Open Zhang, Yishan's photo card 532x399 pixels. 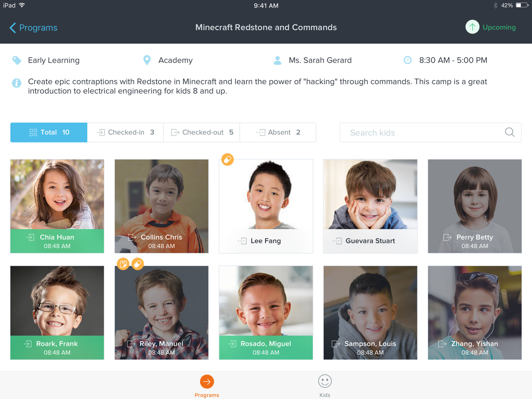pos(475,313)
